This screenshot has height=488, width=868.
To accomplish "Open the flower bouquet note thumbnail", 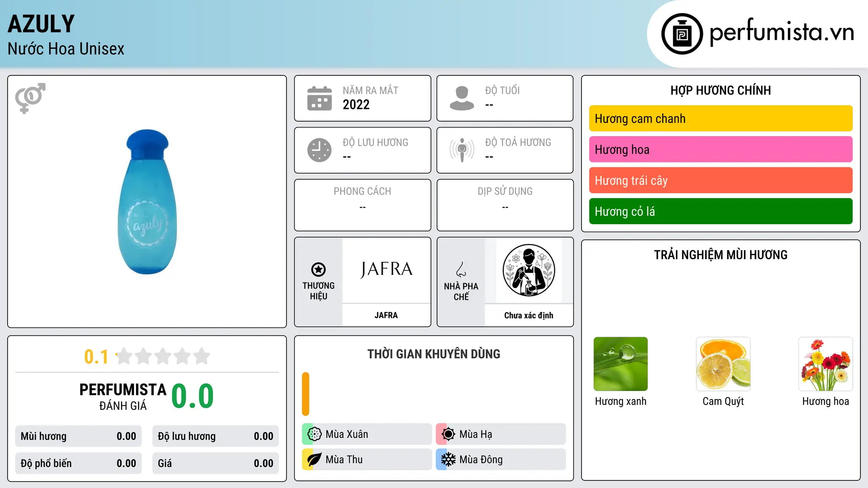I will (x=826, y=364).
